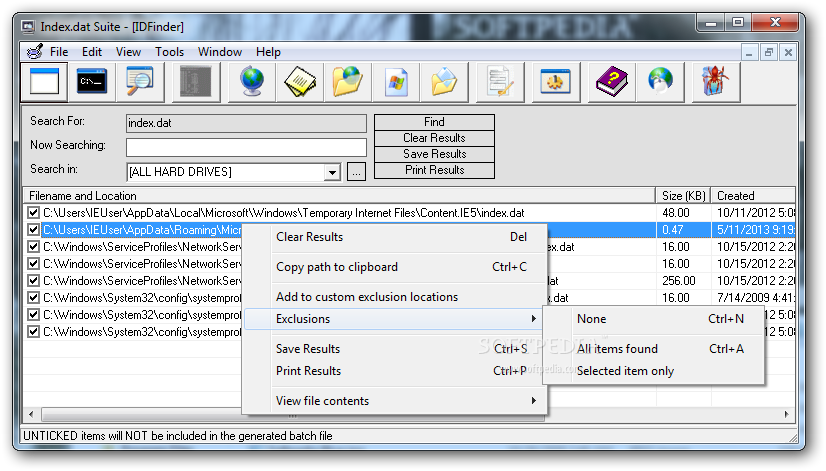Viewport: 826px width, 471px height.
Task: Click the folder with photo toolbar icon
Action: coord(444,82)
